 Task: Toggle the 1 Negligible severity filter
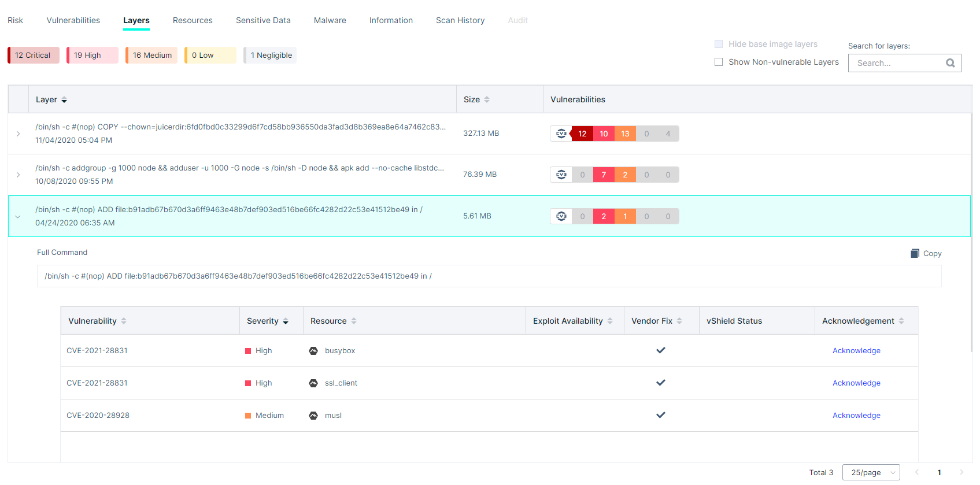(x=270, y=55)
